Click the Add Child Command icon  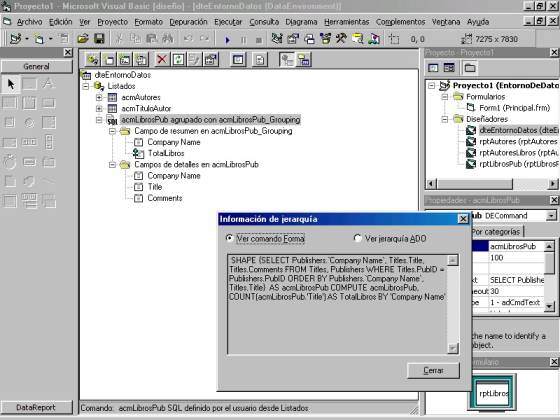(x=141, y=60)
